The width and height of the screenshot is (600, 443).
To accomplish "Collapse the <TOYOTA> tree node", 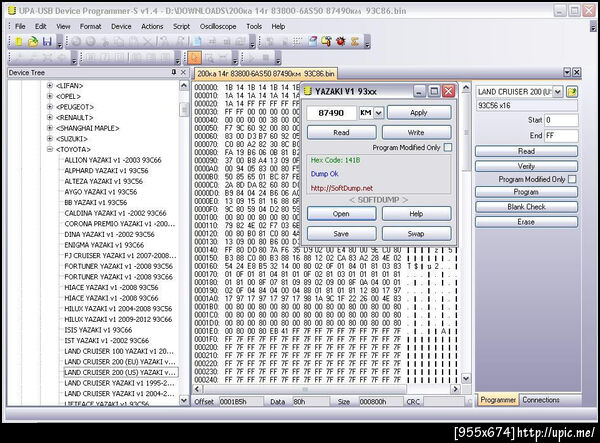I will (50, 149).
